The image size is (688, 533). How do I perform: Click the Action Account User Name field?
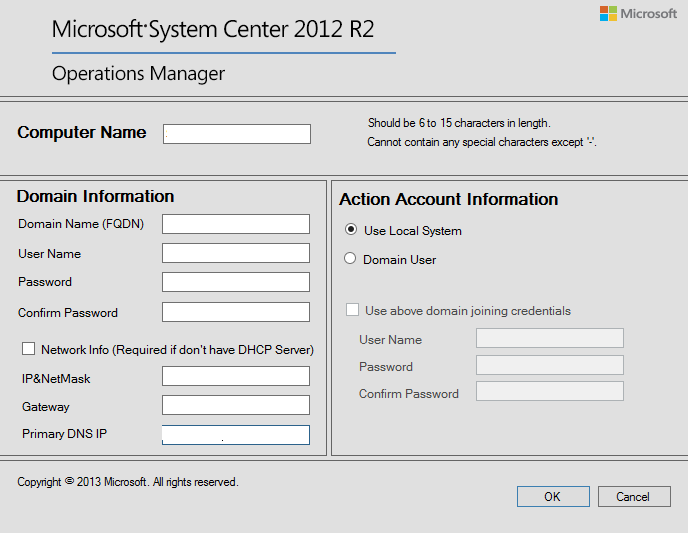(x=550, y=339)
